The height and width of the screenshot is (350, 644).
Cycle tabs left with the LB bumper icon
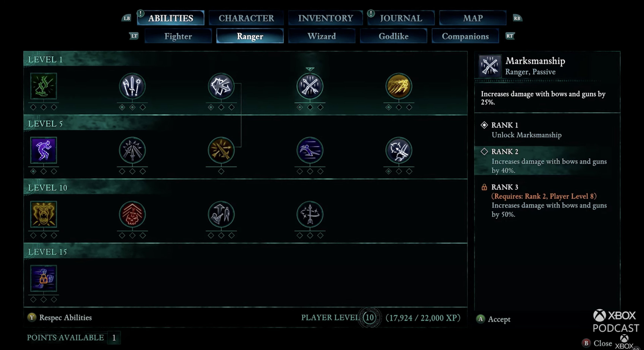coord(127,18)
